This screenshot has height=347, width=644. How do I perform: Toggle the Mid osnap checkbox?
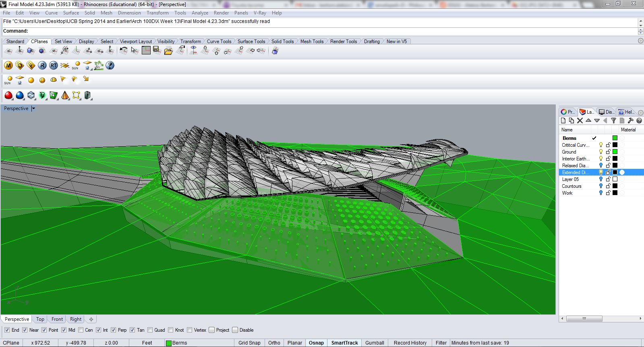tap(64, 330)
